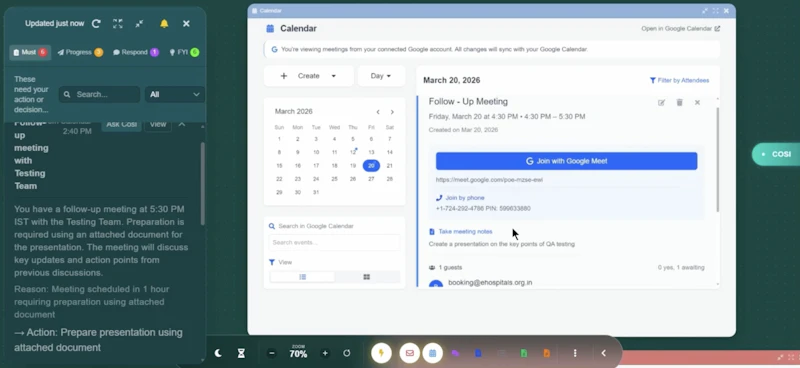Viewport: 800px width, 368px height.
Task: Open the mail app in dock
Action: click(x=410, y=353)
